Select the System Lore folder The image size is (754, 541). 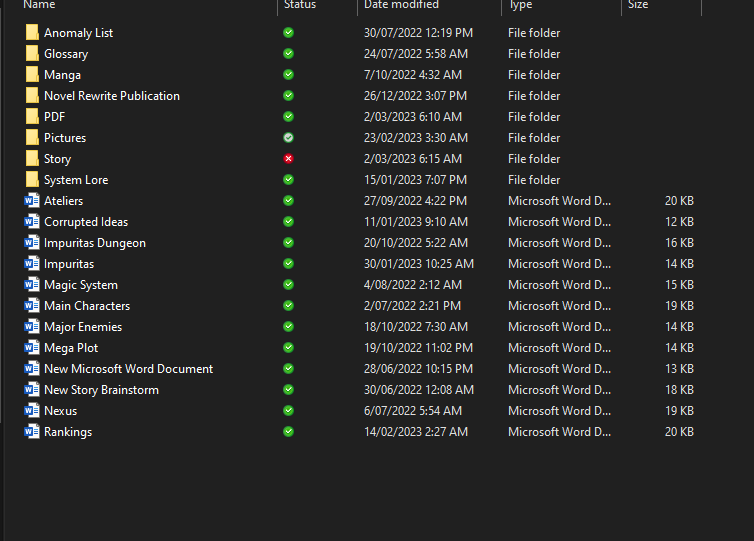coord(76,180)
